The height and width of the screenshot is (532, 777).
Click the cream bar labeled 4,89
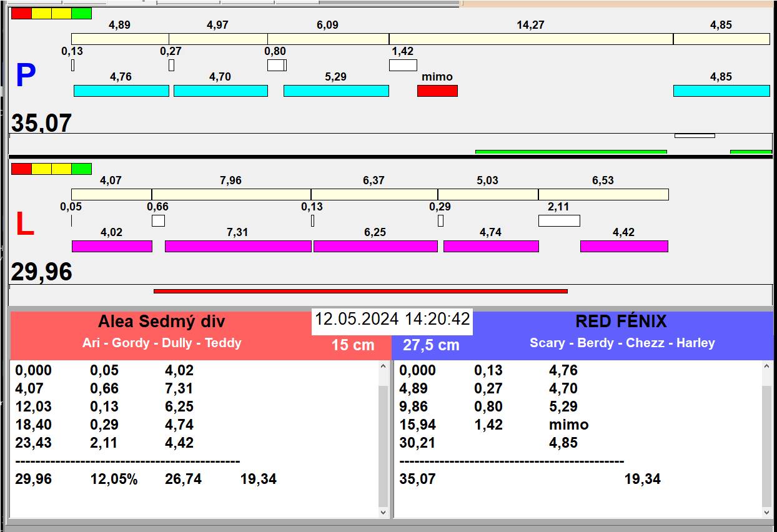click(x=120, y=39)
